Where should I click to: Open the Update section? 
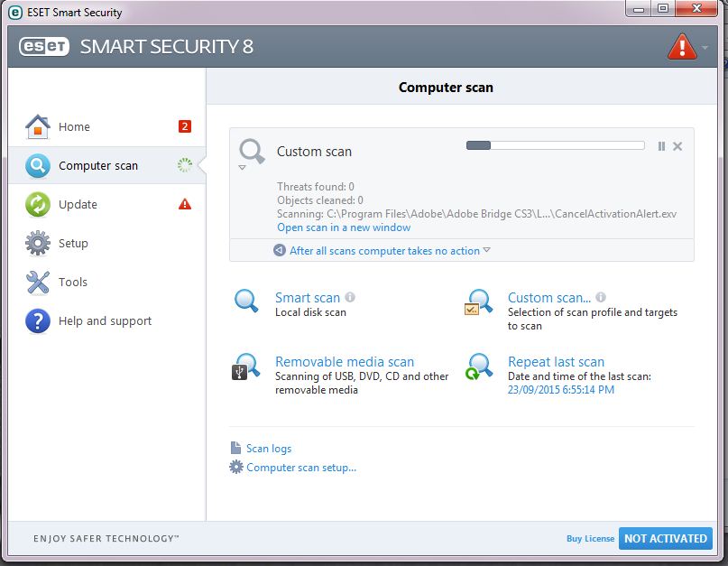(x=78, y=204)
